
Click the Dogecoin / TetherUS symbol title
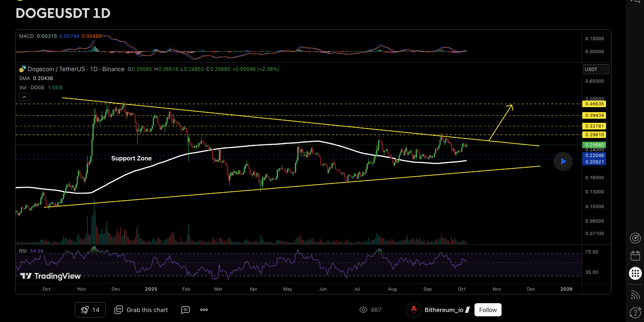click(76, 69)
